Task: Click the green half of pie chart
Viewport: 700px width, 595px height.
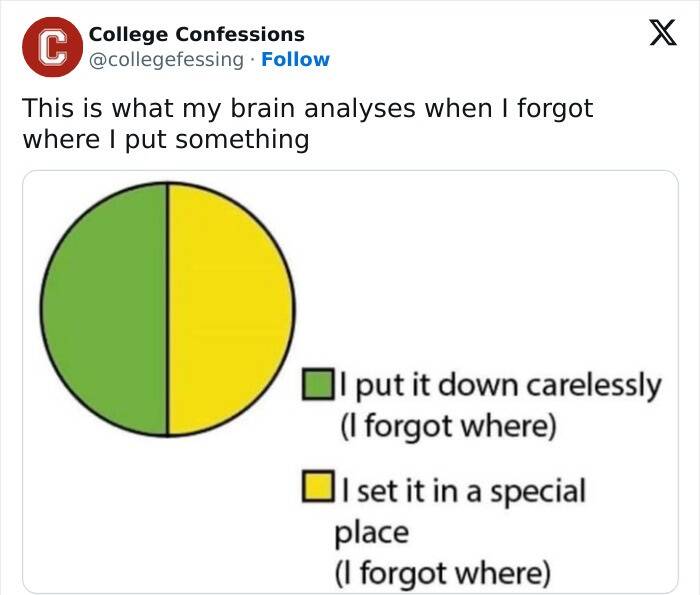Action: 105,308
